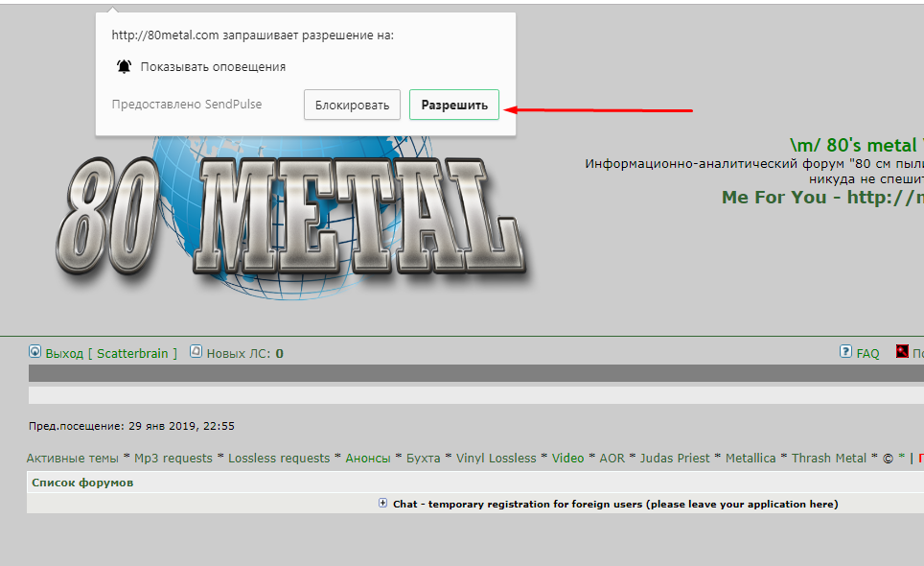The image size is (924, 566).
Task: Open Mp3 requests link
Action: tap(173, 459)
